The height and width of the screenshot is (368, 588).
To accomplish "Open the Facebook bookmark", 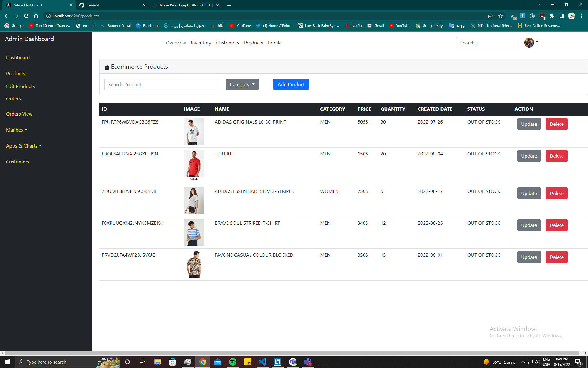I will (x=147, y=26).
